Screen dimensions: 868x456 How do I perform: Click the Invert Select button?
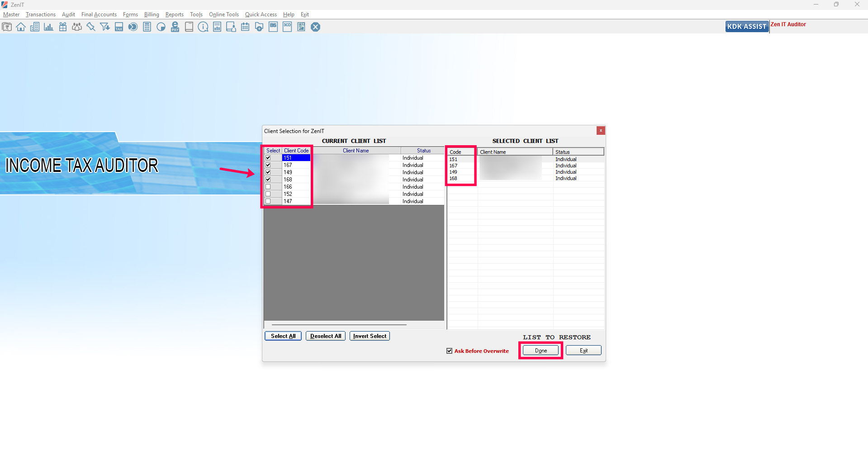[x=370, y=336]
